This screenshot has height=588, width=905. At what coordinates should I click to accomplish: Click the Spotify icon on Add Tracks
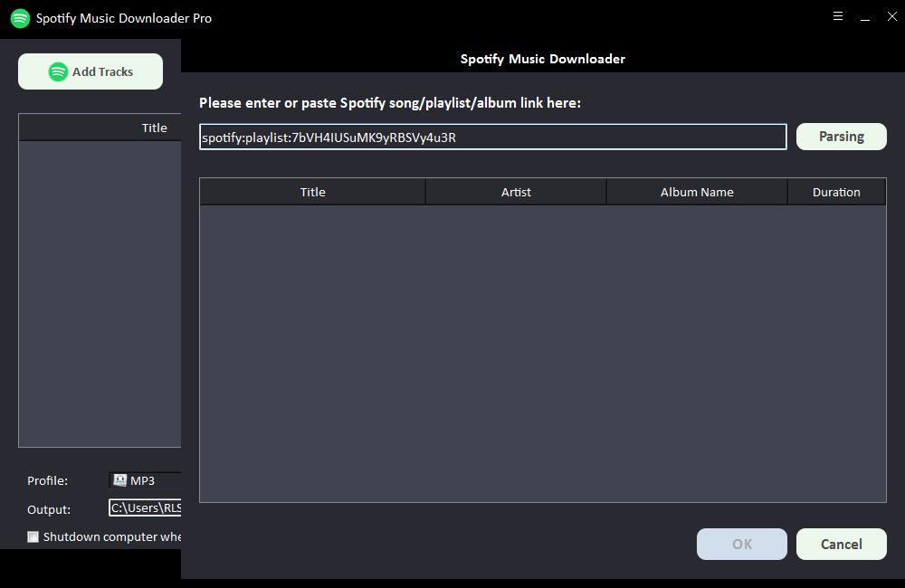(x=58, y=71)
